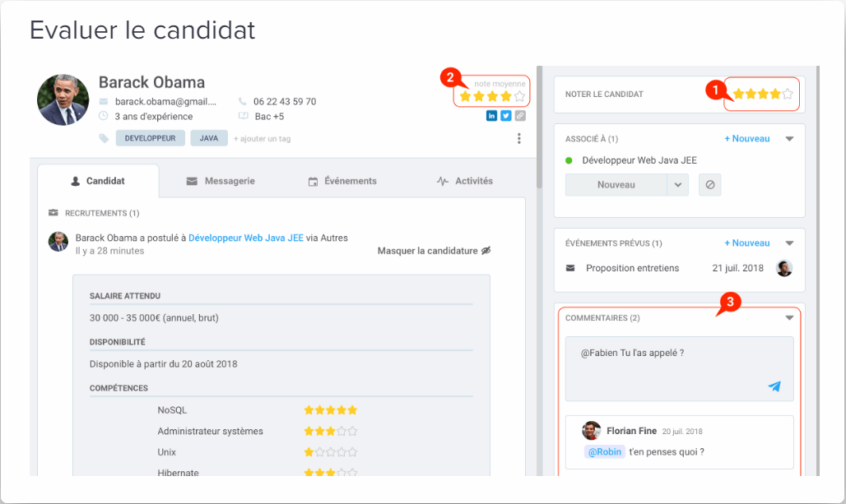Collapse the Associé à section

788,138
